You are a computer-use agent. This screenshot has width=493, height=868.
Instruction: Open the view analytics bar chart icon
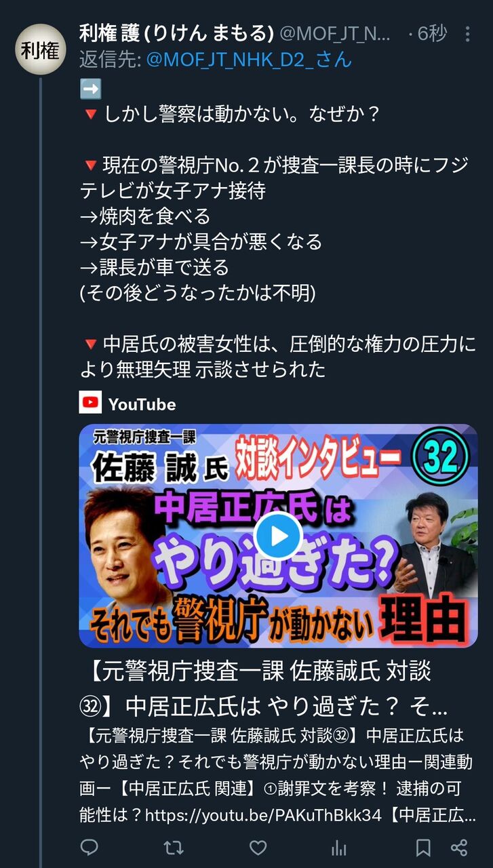tap(339, 847)
